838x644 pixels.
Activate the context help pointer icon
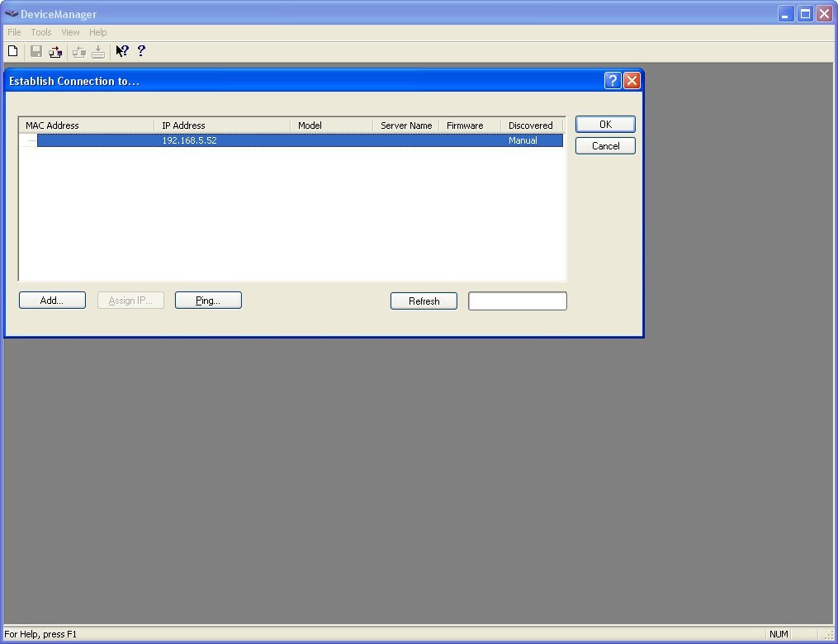[x=122, y=51]
